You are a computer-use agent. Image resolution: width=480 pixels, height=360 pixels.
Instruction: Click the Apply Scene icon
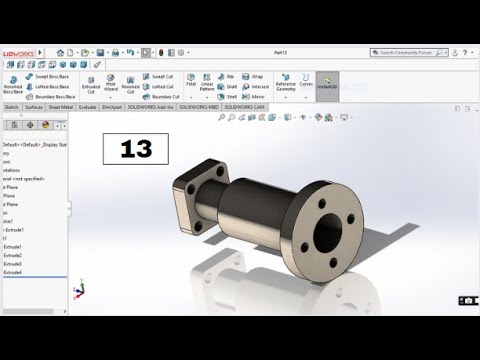click(x=328, y=117)
